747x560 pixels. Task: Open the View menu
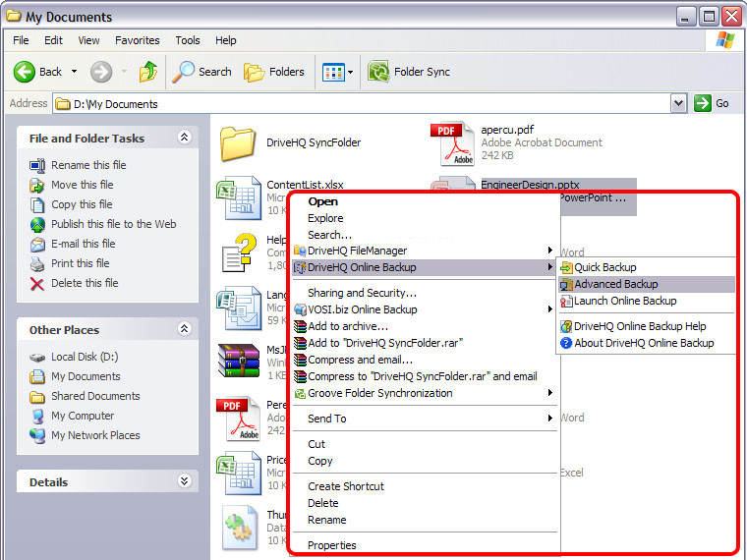[88, 40]
